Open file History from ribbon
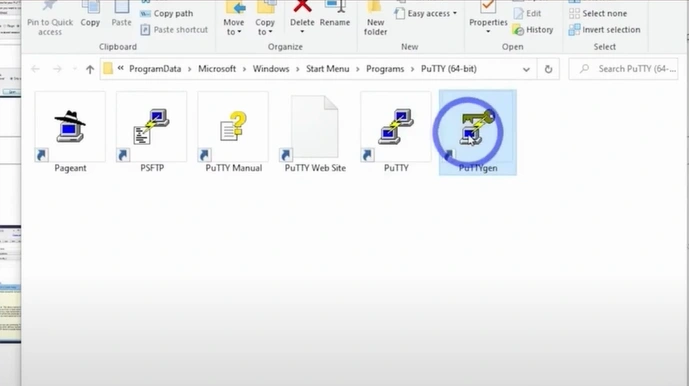689x386 pixels. point(533,30)
